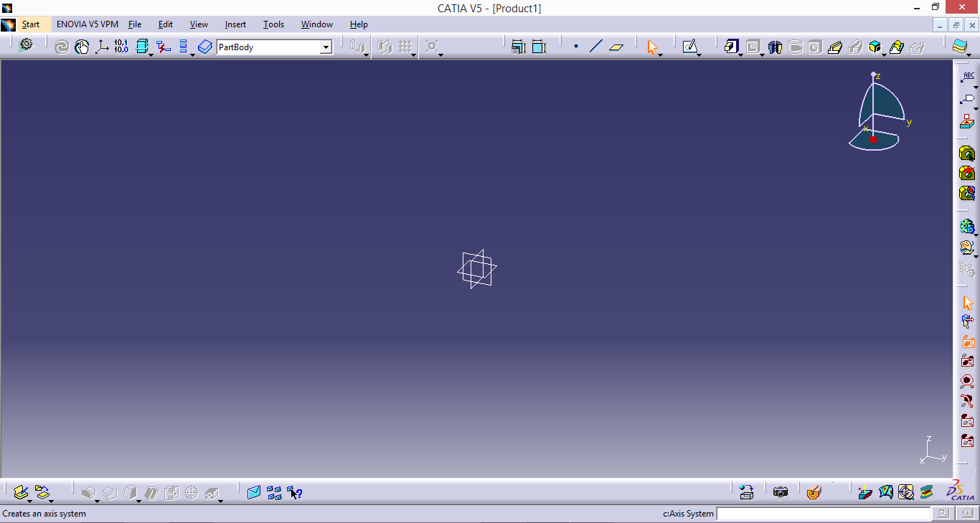Click the first dimension analysis icon
Image resolution: width=980 pixels, height=523 pixels.
[x=519, y=47]
